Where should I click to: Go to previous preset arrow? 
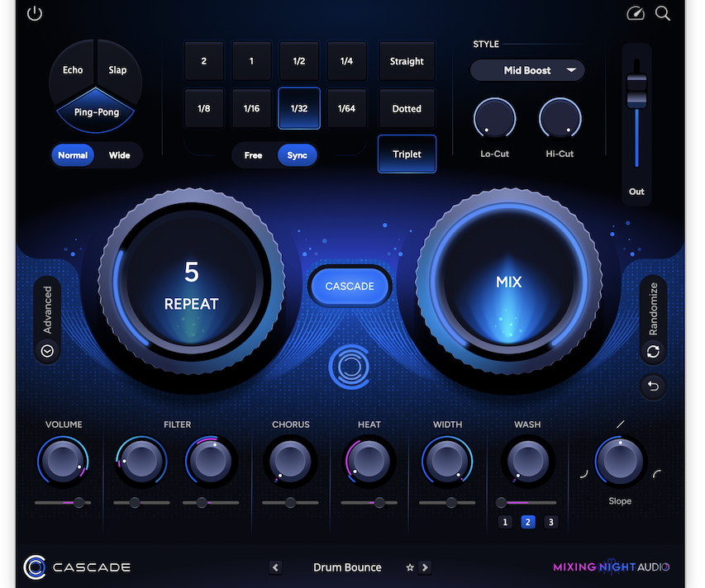click(x=275, y=567)
